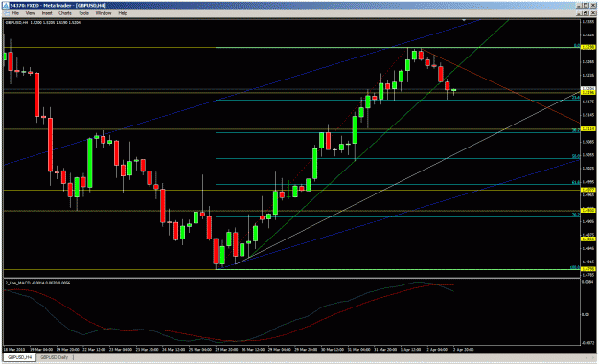Click the yellow 1.4896 price level label
The height and width of the screenshot is (364, 599).
(587, 239)
